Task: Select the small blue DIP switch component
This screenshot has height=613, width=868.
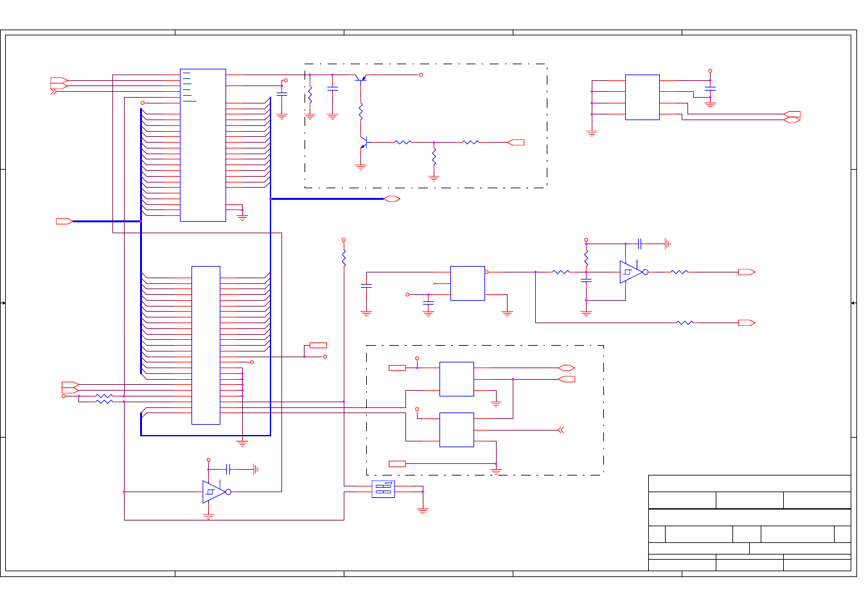Action: click(383, 489)
